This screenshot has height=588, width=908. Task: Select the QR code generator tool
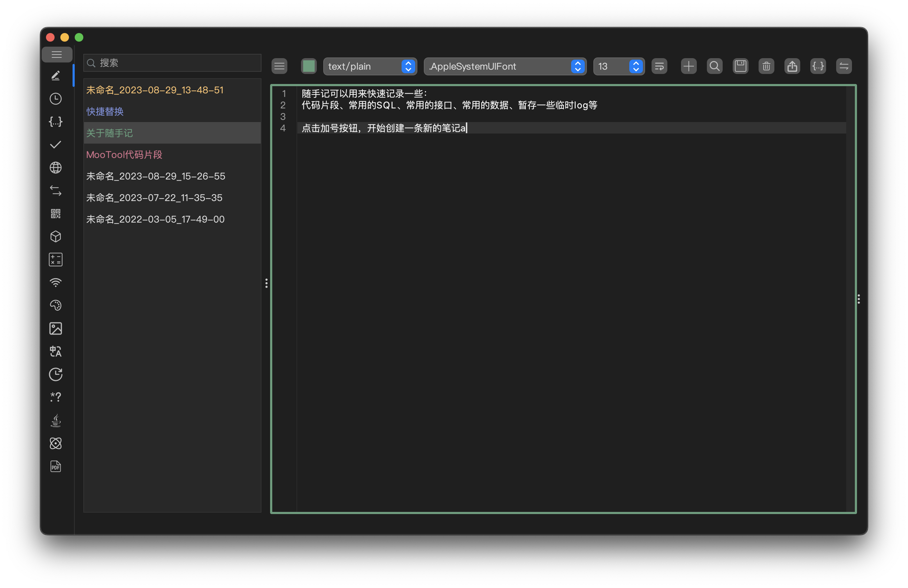[56, 214]
